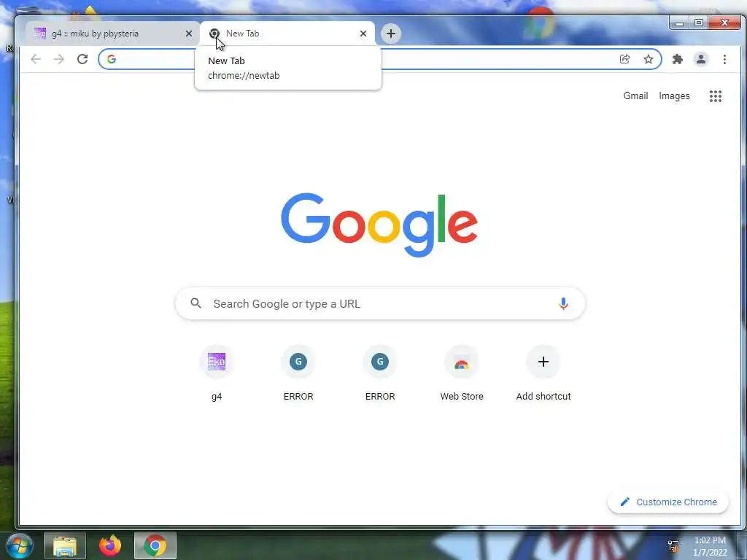Screen dimensions: 747x560
Task: Open the first ERROR shortcut
Action: click(x=298, y=374)
